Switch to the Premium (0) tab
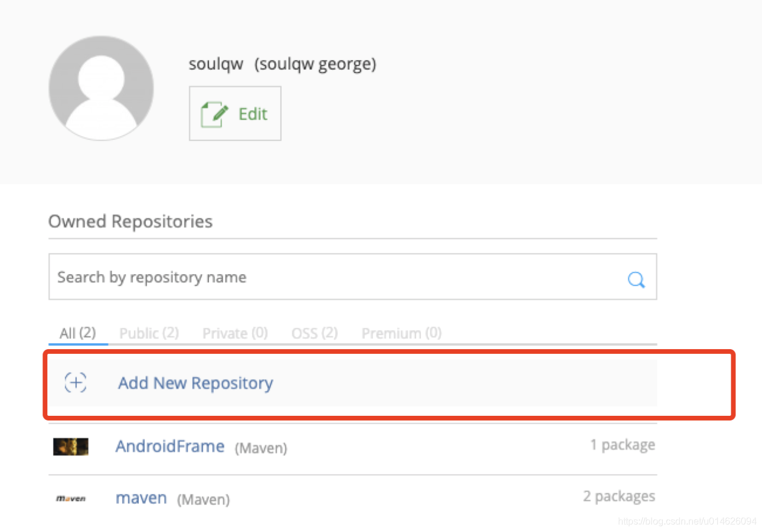The image size is (762, 532). pyautogui.click(x=401, y=333)
